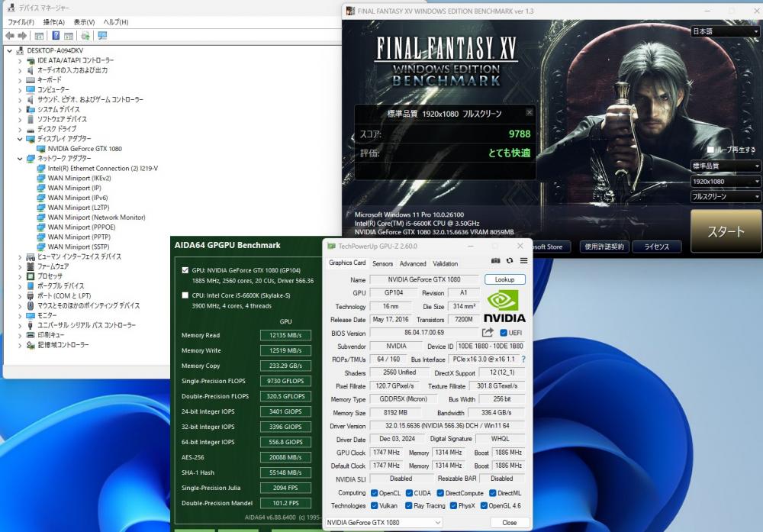Refresh GPU-Z data with the circular arrows icon
This screenshot has width=763, height=532.
(510, 261)
